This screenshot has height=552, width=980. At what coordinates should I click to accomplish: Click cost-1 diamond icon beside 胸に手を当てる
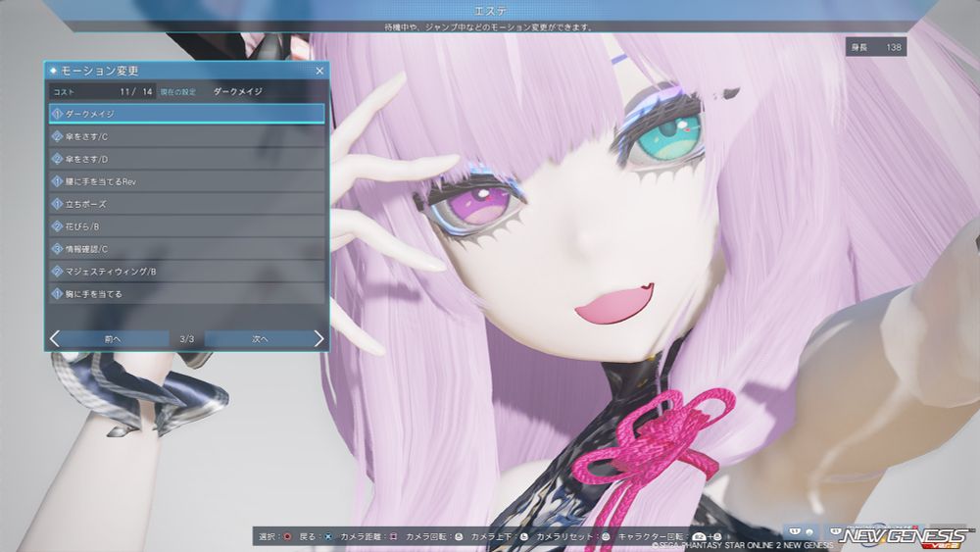57,294
